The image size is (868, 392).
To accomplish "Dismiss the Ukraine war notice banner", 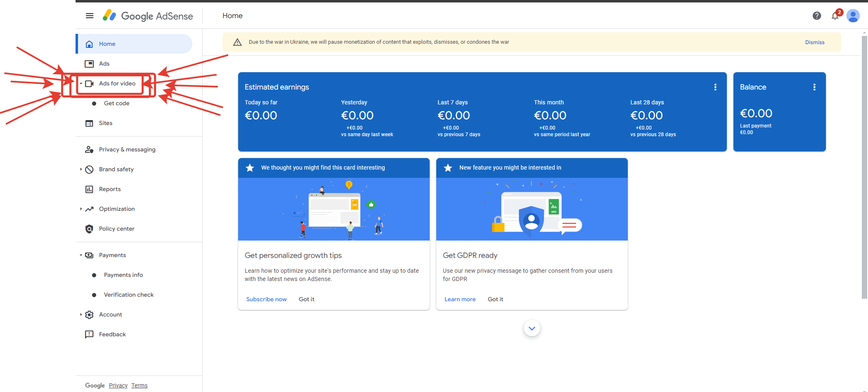I will pos(815,43).
